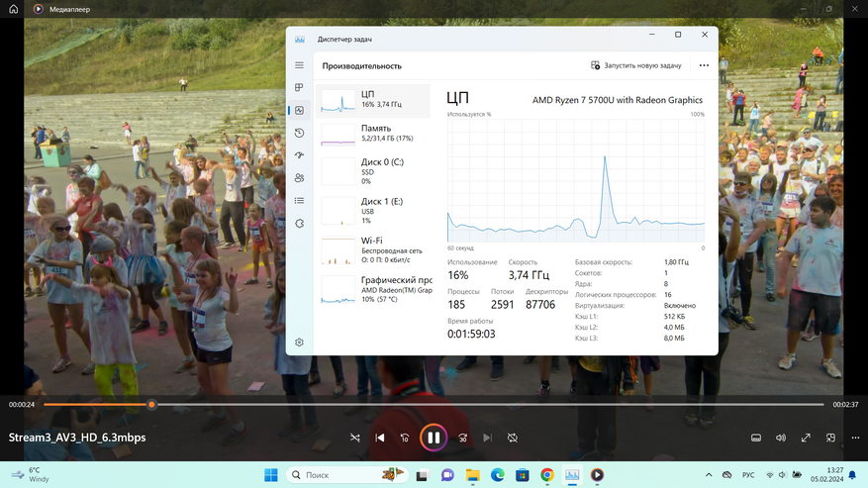Image resolution: width=868 pixels, height=488 pixels.
Task: Go back to Media Player home
Action: tap(14, 9)
